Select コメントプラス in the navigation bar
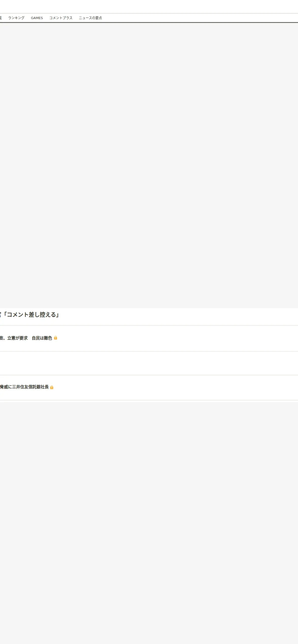This screenshot has width=298, height=644. (x=61, y=18)
